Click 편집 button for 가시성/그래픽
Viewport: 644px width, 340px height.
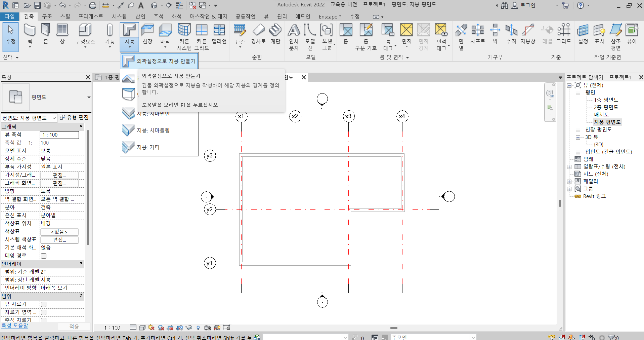pos(59,175)
